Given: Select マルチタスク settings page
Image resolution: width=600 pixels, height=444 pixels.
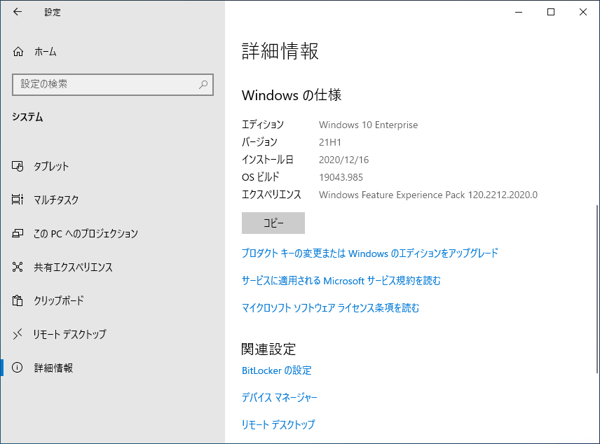Looking at the screenshot, I should pyautogui.click(x=56, y=199).
